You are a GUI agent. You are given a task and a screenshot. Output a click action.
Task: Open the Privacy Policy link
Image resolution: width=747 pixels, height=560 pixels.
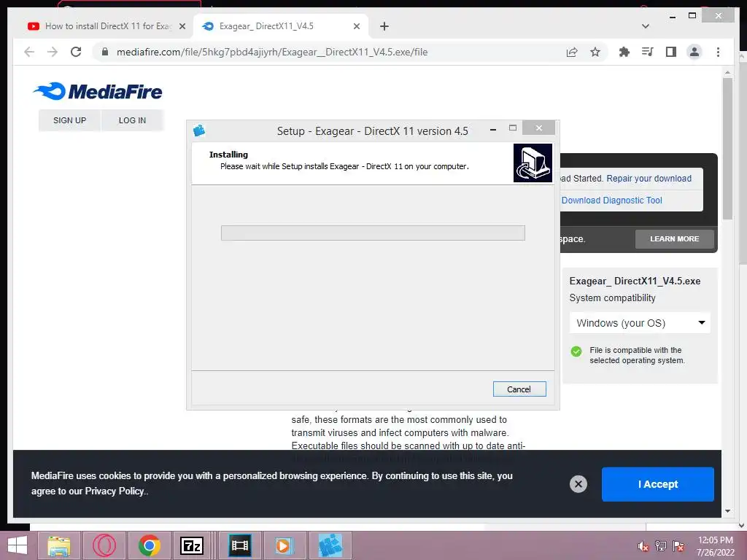115,491
